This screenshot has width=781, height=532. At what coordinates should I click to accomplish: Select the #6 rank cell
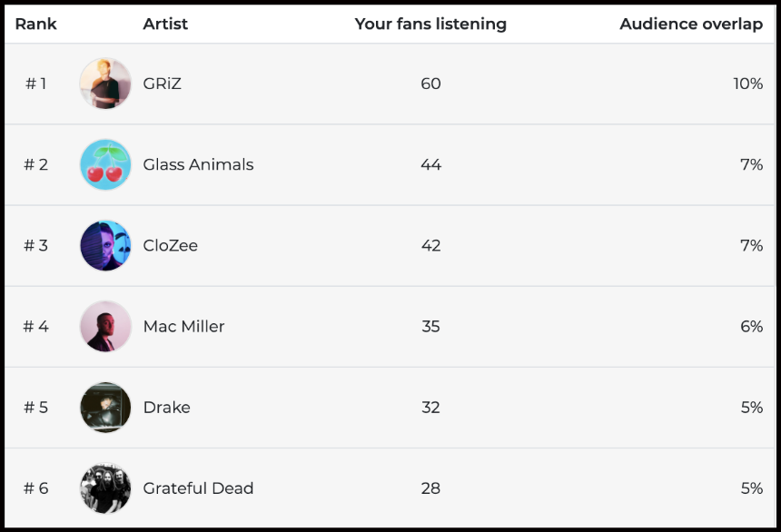pos(35,488)
